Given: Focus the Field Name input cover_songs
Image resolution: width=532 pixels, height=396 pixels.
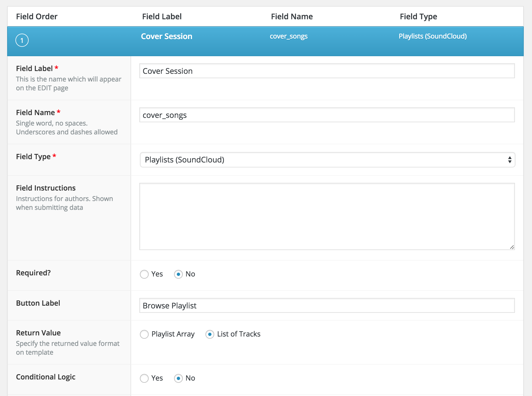Looking at the screenshot, I should click(327, 115).
